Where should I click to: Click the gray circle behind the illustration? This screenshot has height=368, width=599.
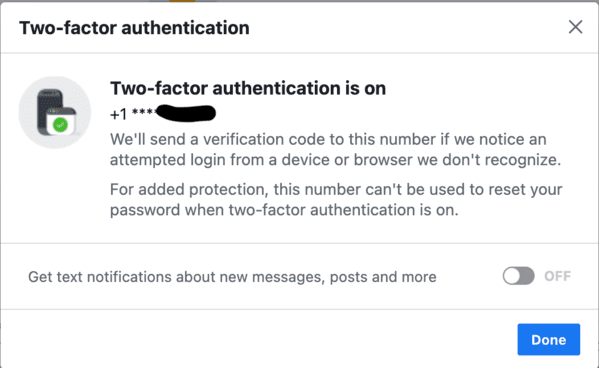(55, 112)
